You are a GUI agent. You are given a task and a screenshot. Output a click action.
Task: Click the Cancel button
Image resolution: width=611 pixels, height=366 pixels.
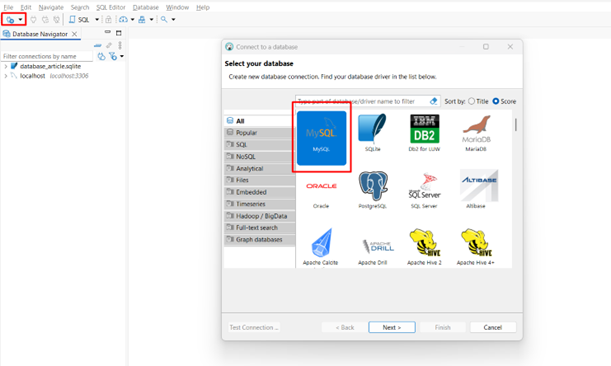point(493,327)
